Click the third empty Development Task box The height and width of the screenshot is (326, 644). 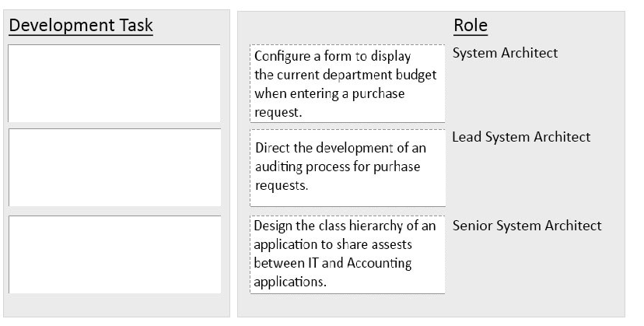(114, 254)
